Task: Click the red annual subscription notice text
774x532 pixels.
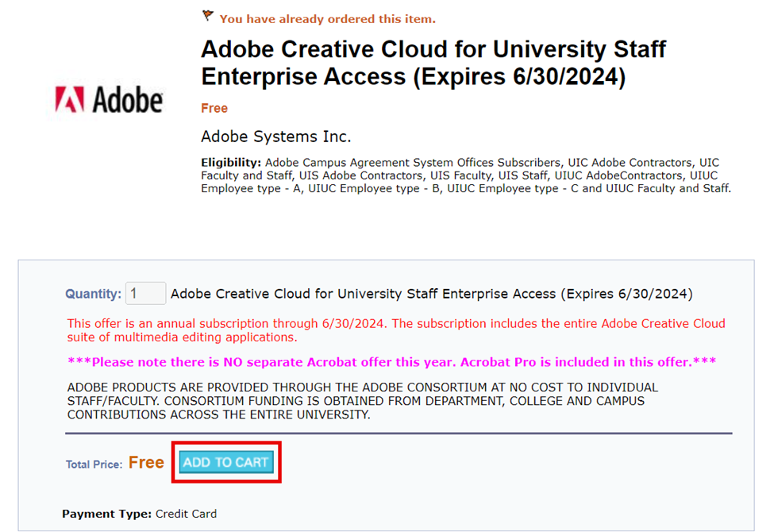Action: point(396,330)
